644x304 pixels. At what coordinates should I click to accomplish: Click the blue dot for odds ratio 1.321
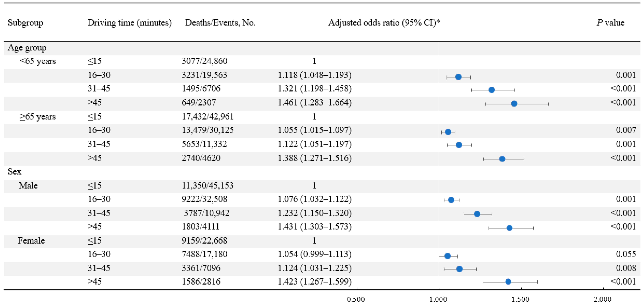click(x=492, y=90)
